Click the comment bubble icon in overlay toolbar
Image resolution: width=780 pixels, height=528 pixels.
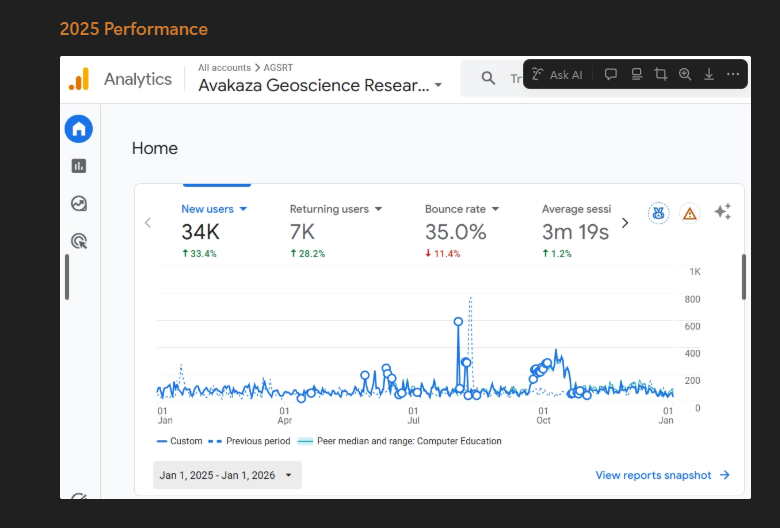pos(611,75)
